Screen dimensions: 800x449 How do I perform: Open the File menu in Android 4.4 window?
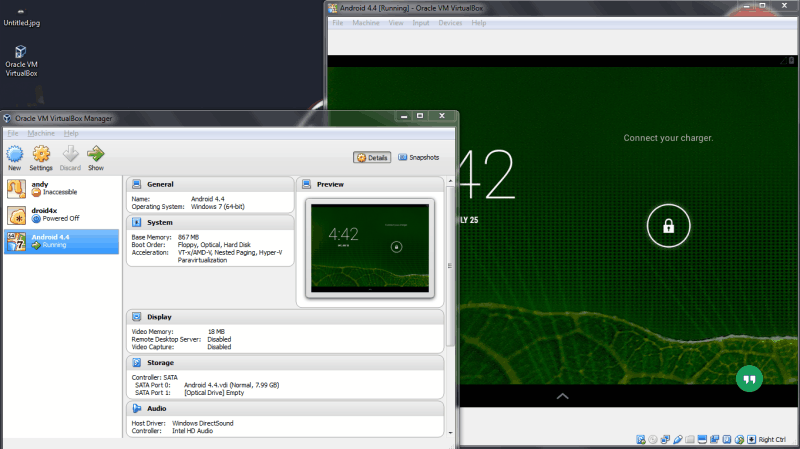click(x=338, y=23)
